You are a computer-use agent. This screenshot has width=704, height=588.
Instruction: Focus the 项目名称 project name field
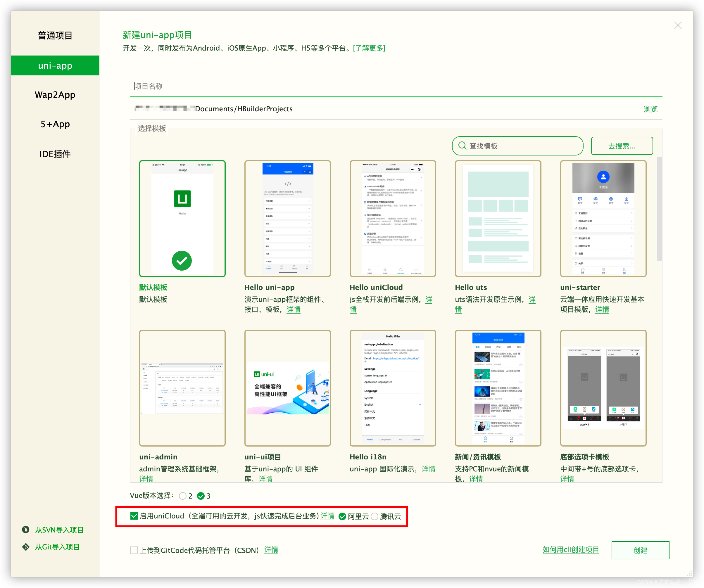396,87
